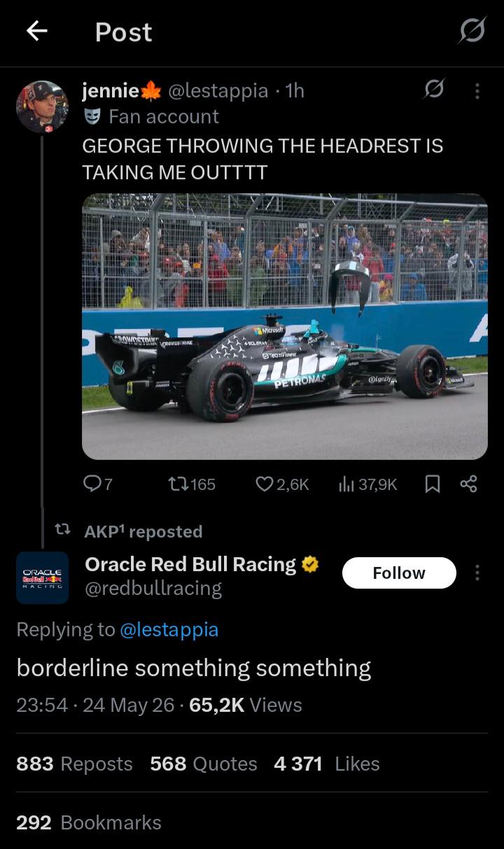
Task: Open more options on jennie's tweet
Action: tap(477, 90)
